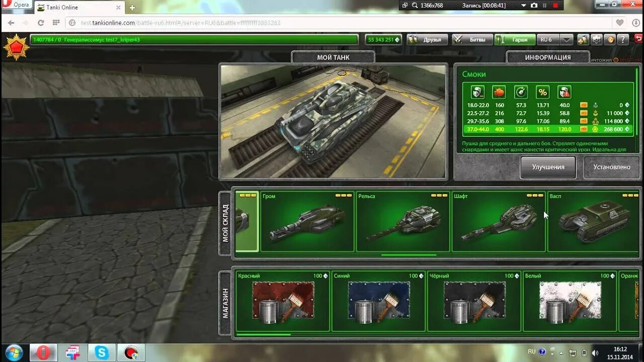
Task: Open Opera Speed Dial grid icon
Action: coord(56,23)
